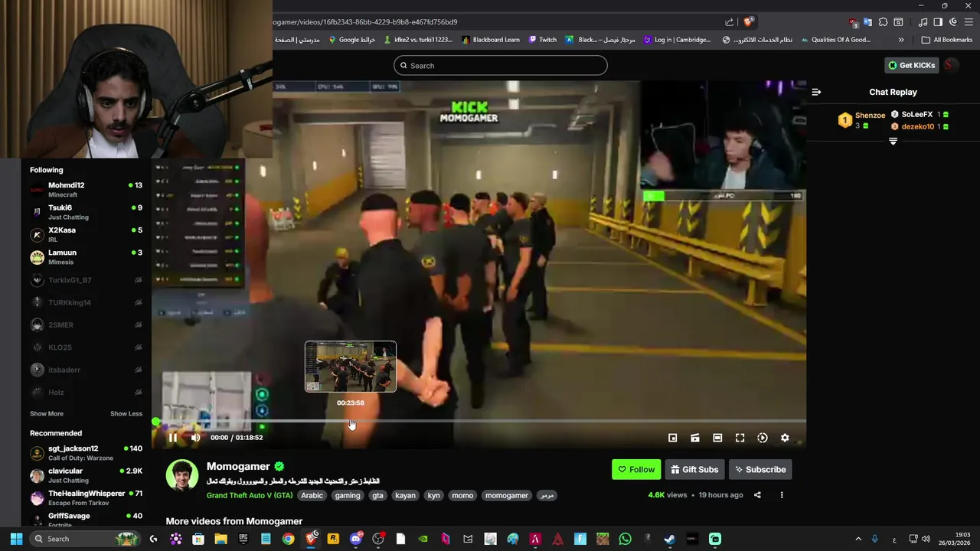Open the browser extensions puzzle icon
The image size is (980, 551).
883,22
